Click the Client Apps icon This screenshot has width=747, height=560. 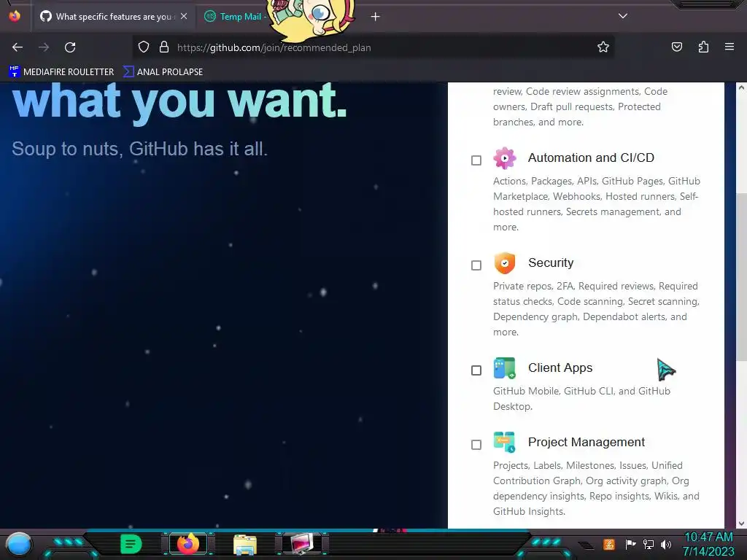pos(505,368)
